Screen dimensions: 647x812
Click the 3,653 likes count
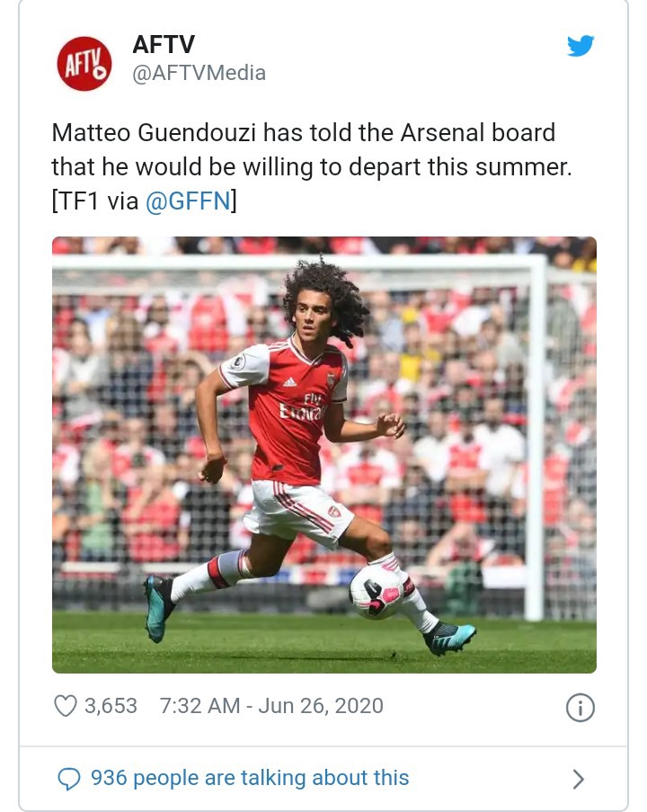(x=111, y=706)
